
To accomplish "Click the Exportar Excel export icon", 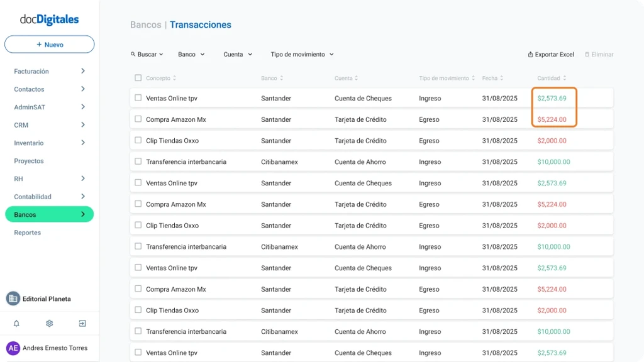I will click(531, 54).
